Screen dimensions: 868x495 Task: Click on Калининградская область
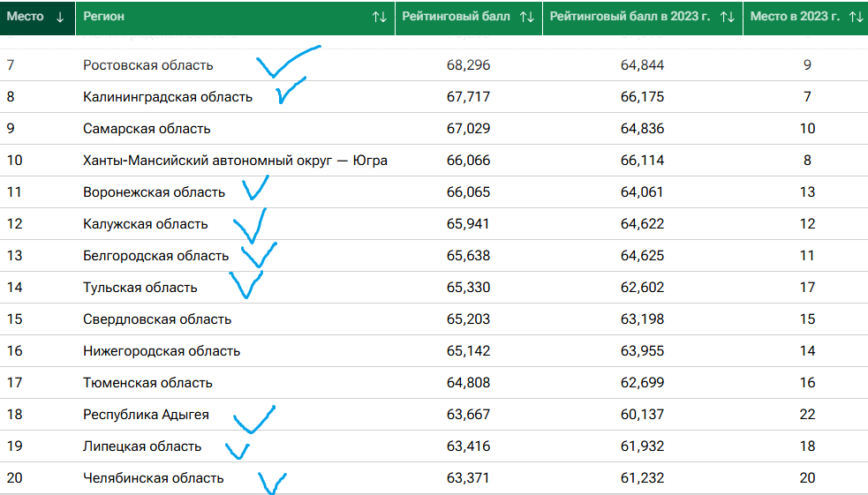(168, 97)
